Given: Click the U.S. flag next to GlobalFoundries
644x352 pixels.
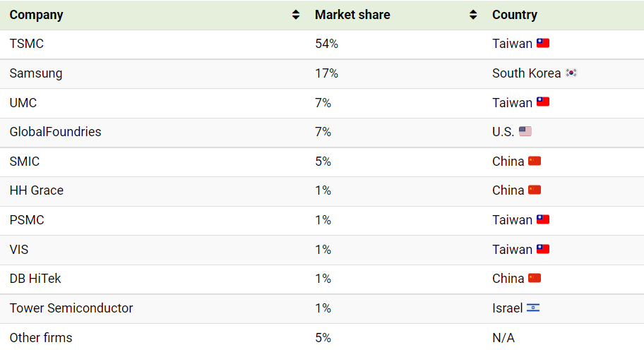Looking at the screenshot, I should 525,131.
